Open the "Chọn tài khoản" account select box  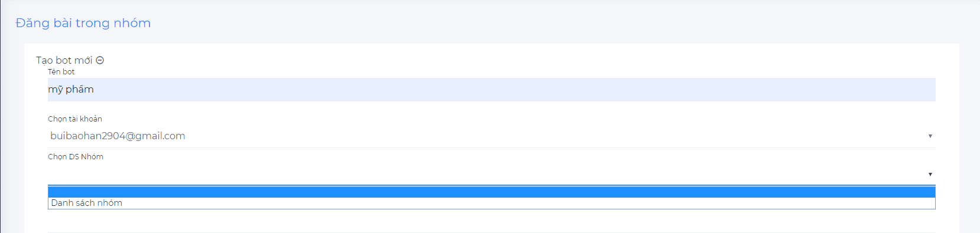click(491, 136)
